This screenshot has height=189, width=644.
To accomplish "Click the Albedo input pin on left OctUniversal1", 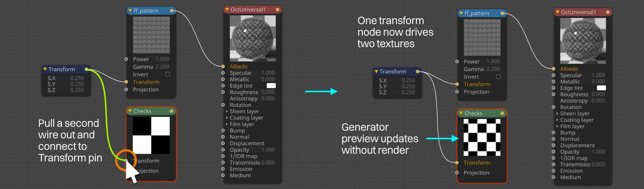I will pyautogui.click(x=223, y=66).
